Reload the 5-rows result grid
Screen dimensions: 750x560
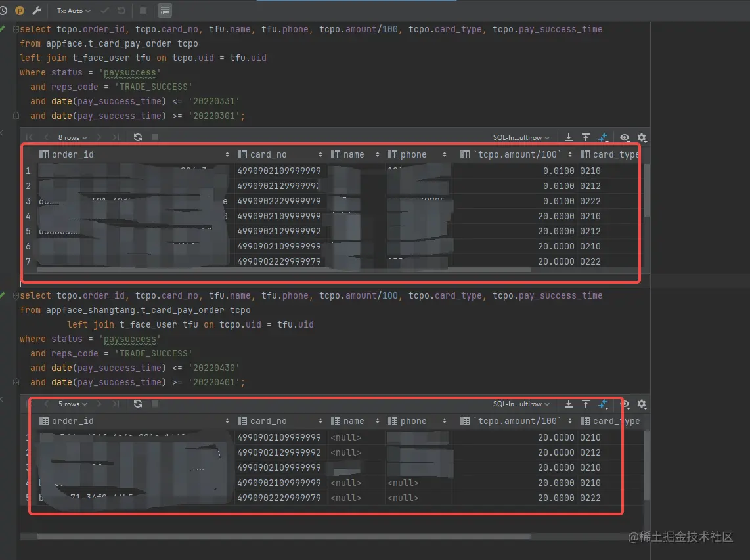pos(138,404)
